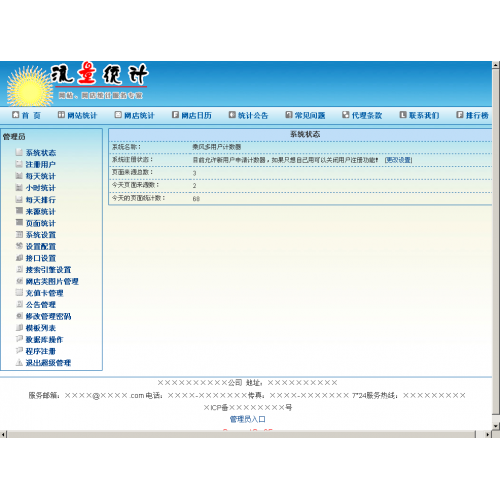Click the icon next to 数据库操作
Image resolution: width=500 pixels, height=500 pixels.
coord(19,339)
